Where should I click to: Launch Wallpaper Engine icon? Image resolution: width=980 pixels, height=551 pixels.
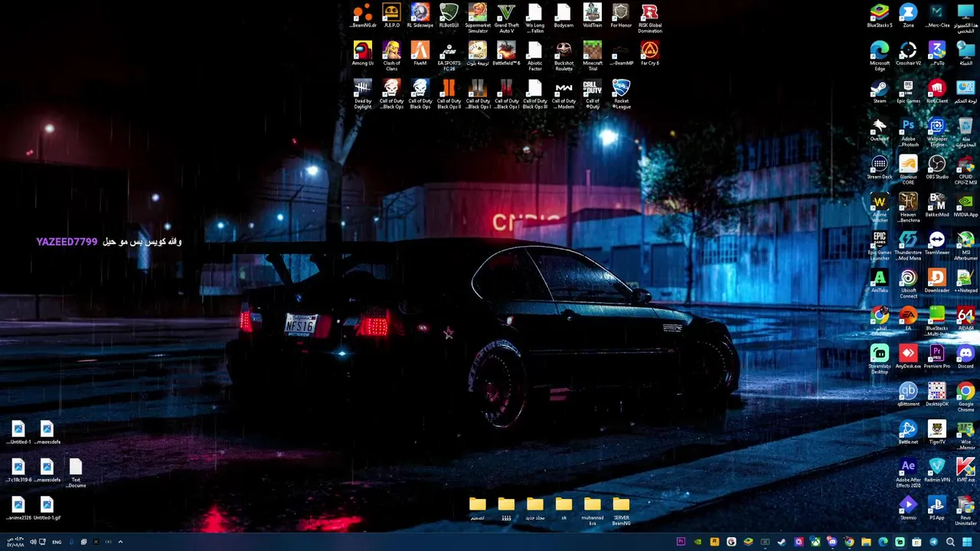pos(937,132)
